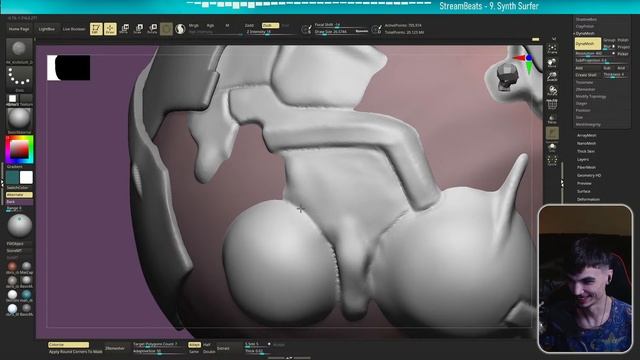
Task: Expand the Geometry HD subpalette
Action: (x=589, y=176)
